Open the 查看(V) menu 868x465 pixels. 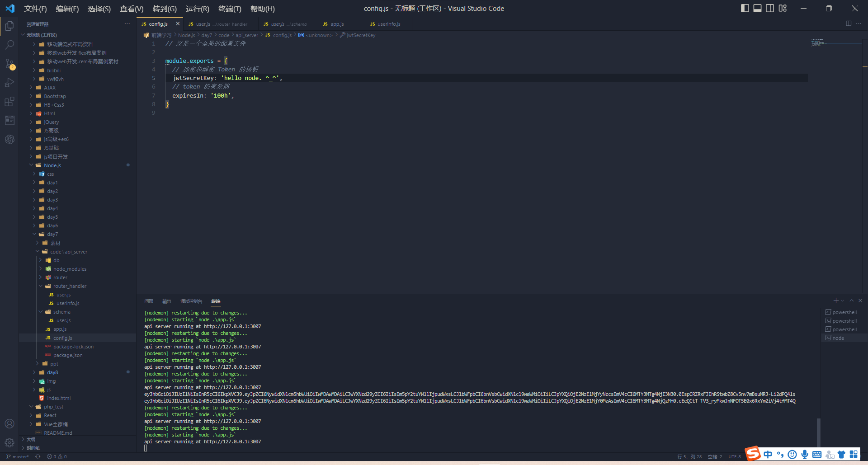tap(132, 9)
